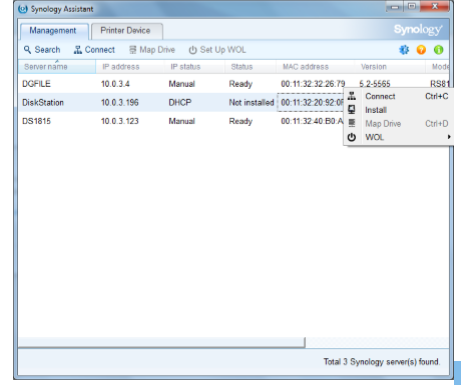Click the horizontal scrollbar thumb
467x392 pixels.
pos(162,342)
